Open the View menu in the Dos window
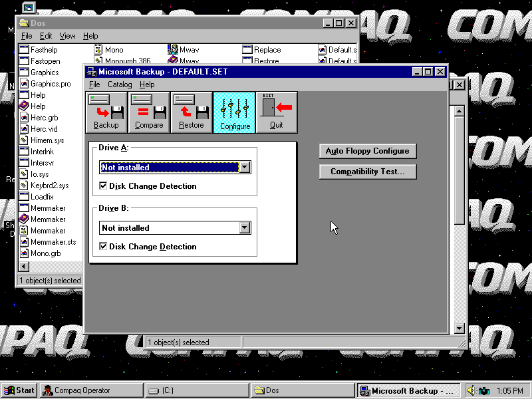The height and width of the screenshot is (399, 532). (x=67, y=36)
